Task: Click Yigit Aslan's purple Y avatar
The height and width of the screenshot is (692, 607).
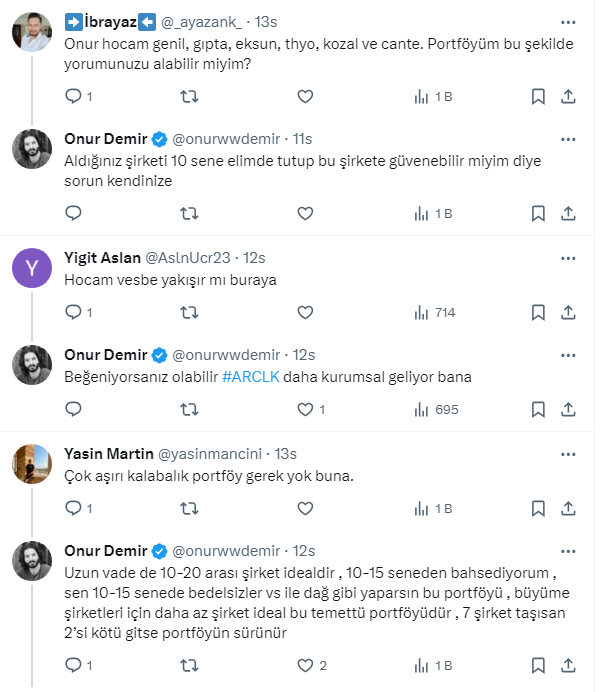Action: (31, 267)
